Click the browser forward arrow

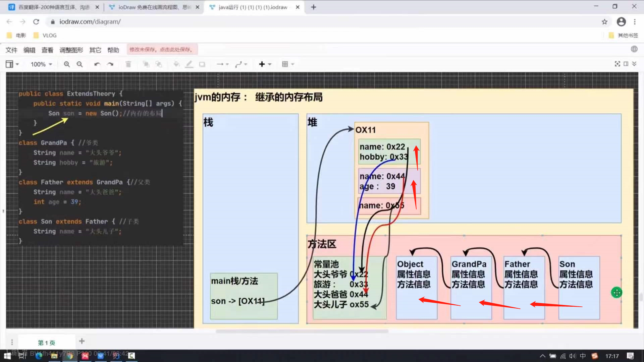tap(22, 22)
